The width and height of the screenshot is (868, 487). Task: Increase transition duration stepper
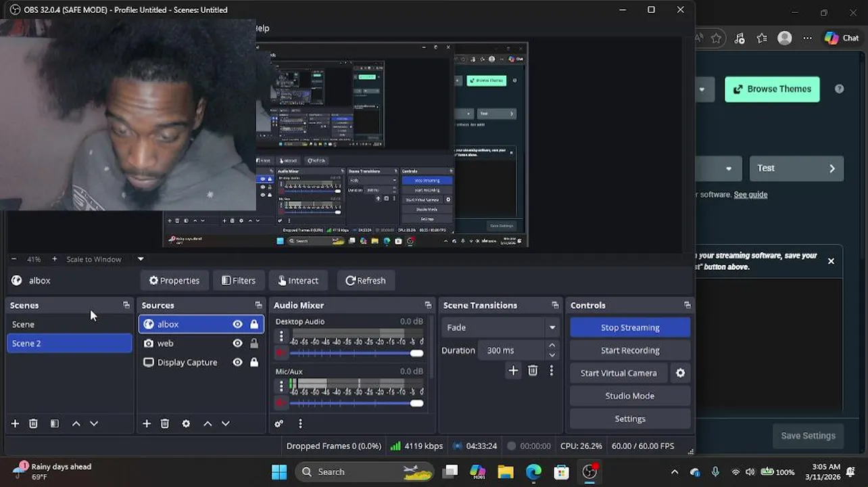click(552, 346)
